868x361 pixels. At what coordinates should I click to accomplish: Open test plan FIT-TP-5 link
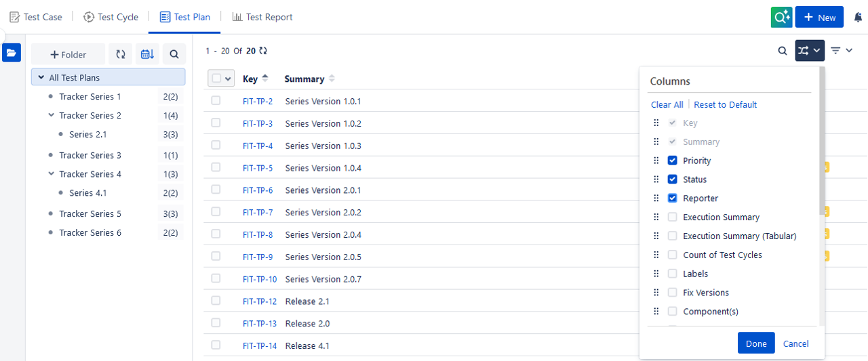pos(258,168)
